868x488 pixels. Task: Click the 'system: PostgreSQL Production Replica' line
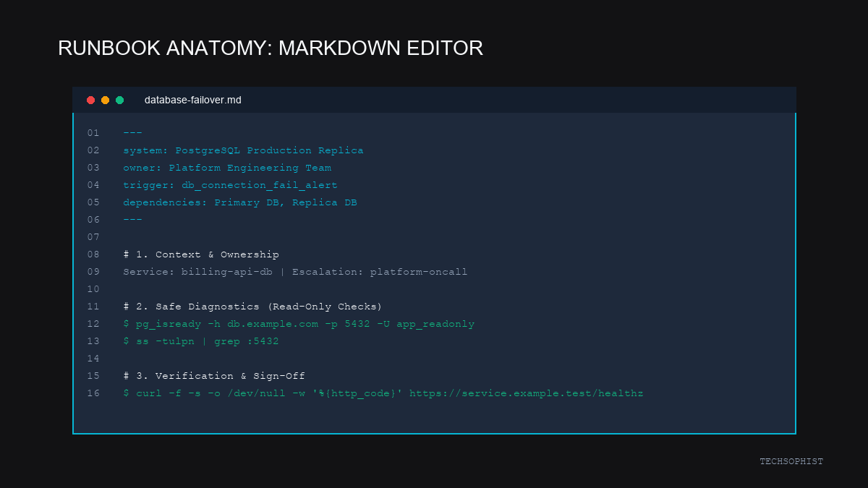(x=243, y=150)
